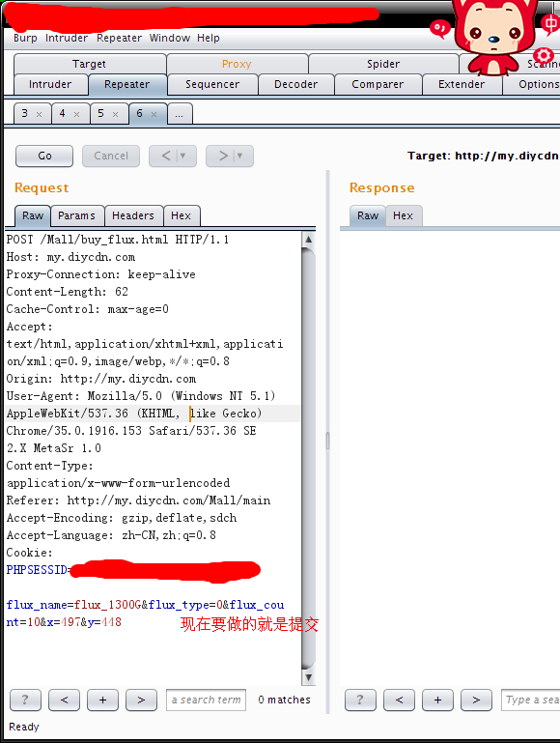The height and width of the screenshot is (743, 560).
Task: Click the Cache-Control: max-age=0 line
Action: click(x=88, y=309)
